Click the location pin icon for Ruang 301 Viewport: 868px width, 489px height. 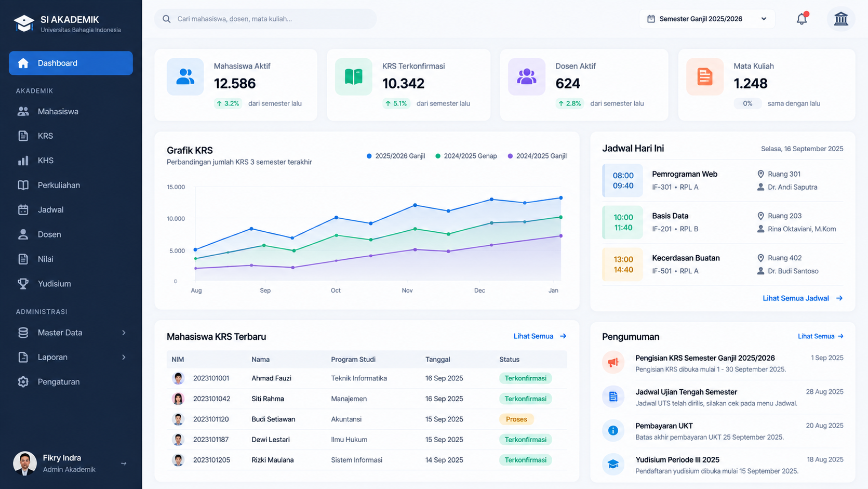[760, 174]
